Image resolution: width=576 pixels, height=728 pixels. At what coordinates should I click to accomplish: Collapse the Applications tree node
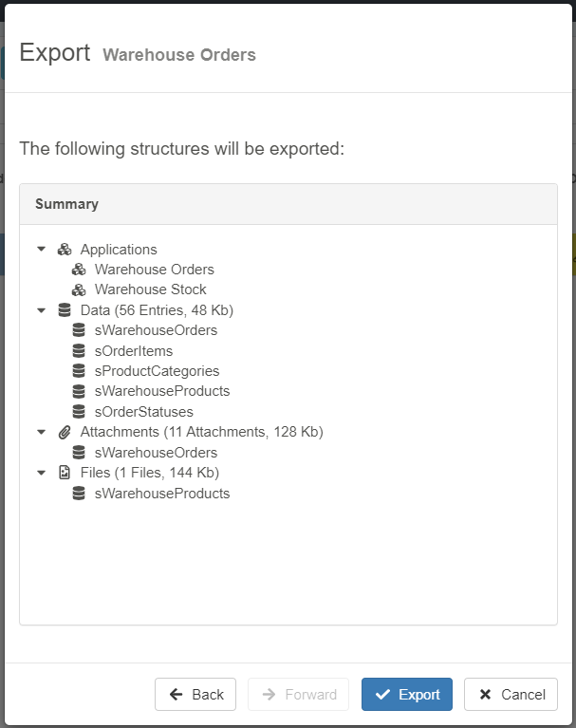coord(41,250)
